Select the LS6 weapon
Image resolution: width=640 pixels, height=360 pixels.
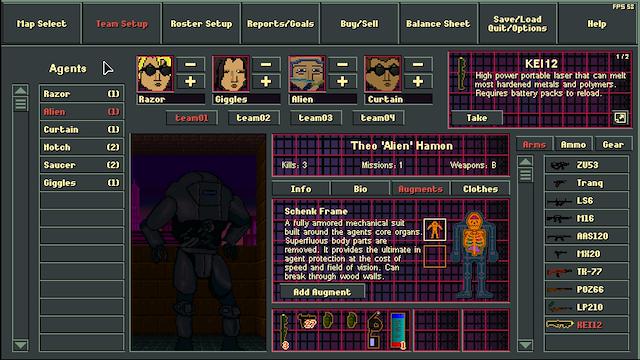[587, 200]
